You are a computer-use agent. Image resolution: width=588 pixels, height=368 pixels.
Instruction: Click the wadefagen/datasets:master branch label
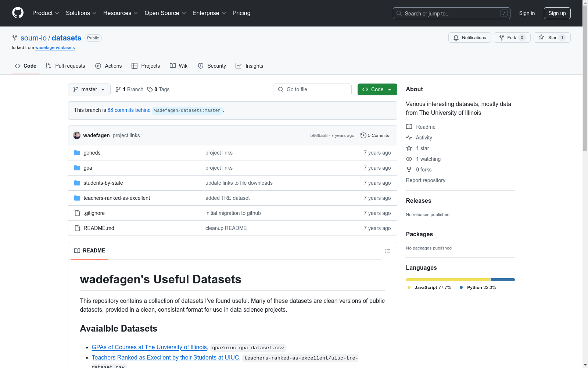[x=187, y=110]
